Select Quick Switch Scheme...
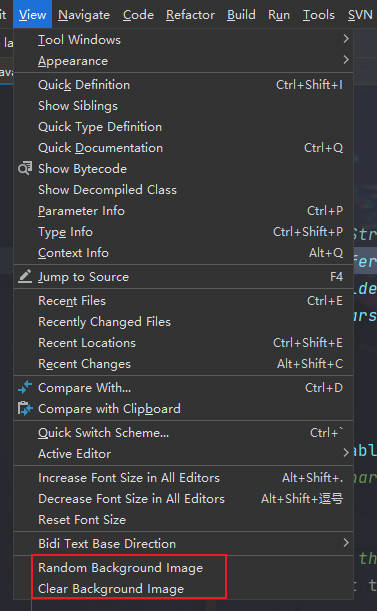377x611 pixels. click(184, 433)
